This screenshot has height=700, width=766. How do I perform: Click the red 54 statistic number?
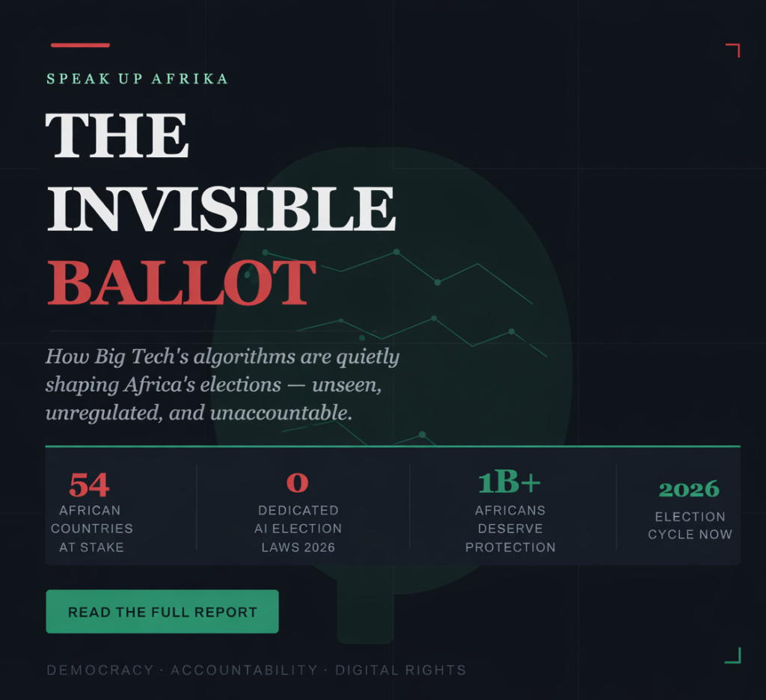point(89,485)
